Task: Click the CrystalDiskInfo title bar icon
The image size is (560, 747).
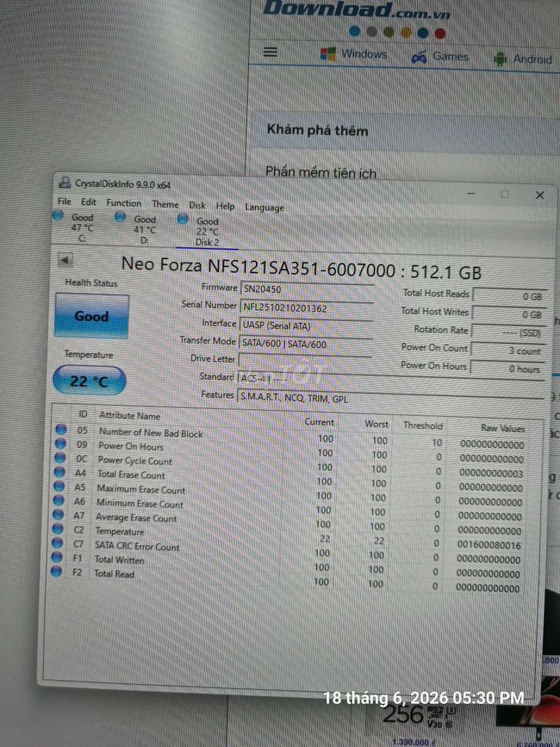Action: (x=65, y=182)
